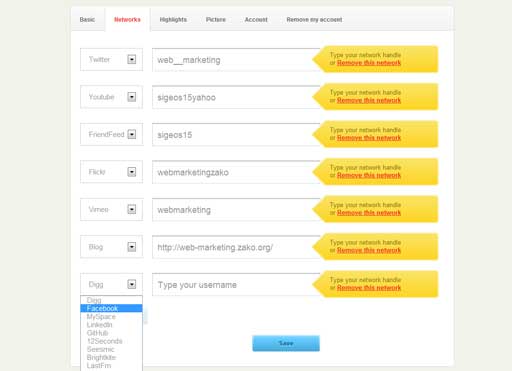Remove the Youtube network via its link
The width and height of the screenshot is (512, 371).
[369, 100]
